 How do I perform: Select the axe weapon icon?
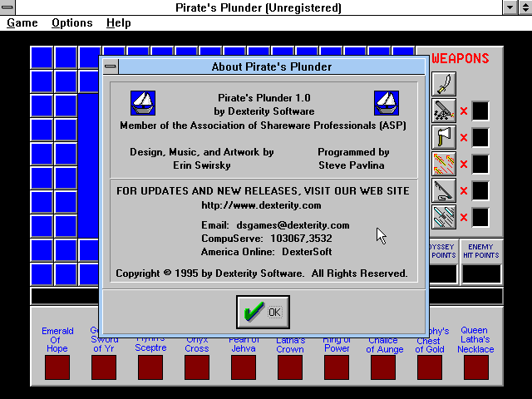(x=444, y=137)
